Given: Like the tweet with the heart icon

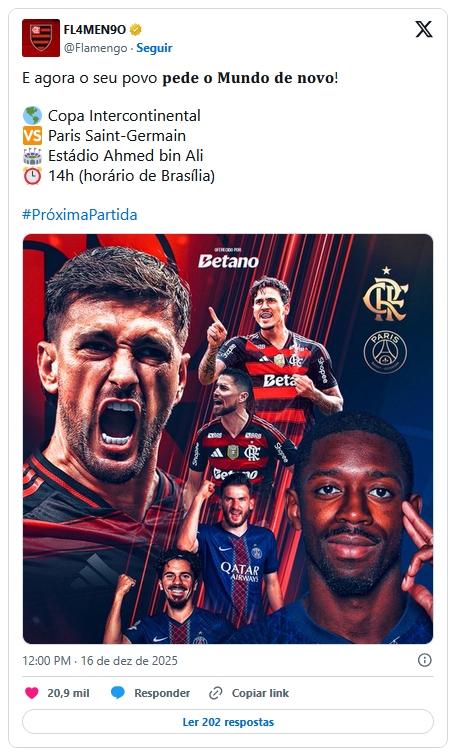Looking at the screenshot, I should 32,693.
